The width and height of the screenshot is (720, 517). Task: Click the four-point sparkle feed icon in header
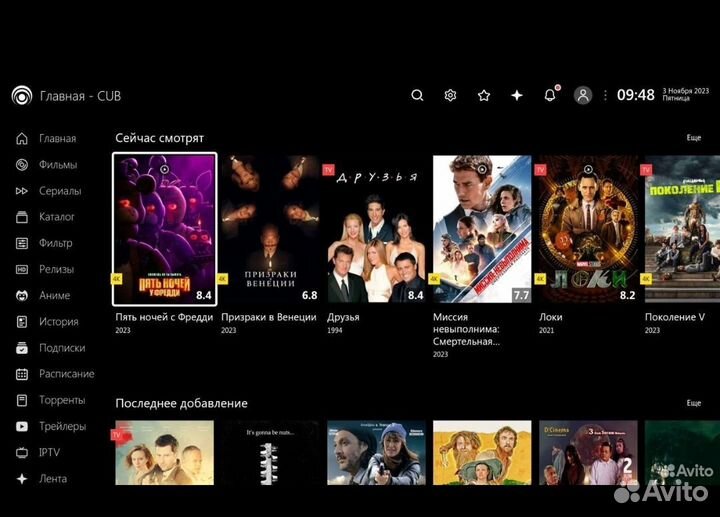(517, 96)
